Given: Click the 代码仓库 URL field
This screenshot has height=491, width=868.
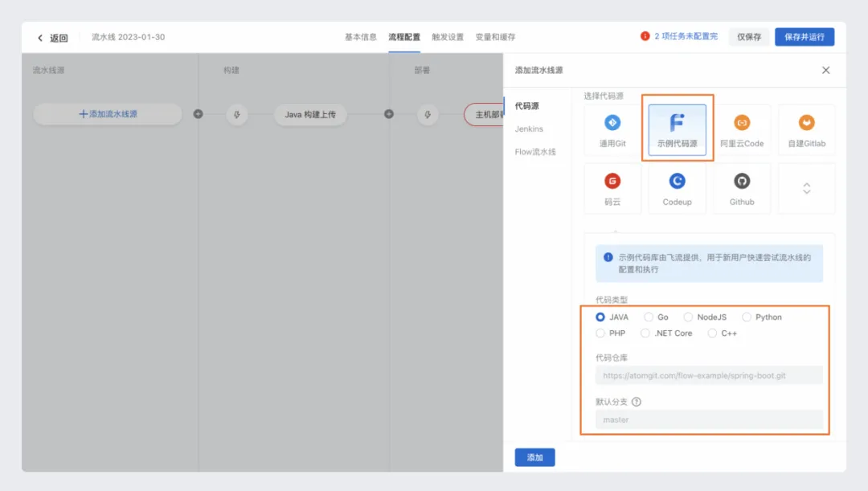Looking at the screenshot, I should [709, 375].
